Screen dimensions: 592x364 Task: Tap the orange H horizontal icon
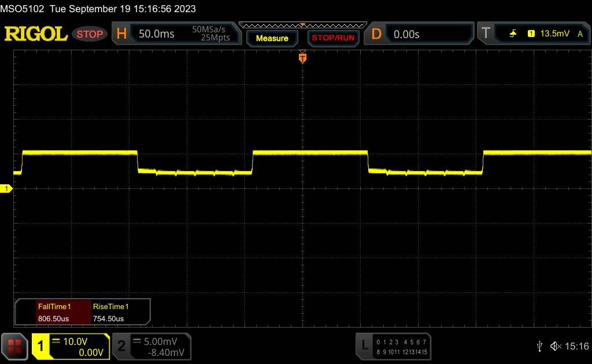pos(121,34)
